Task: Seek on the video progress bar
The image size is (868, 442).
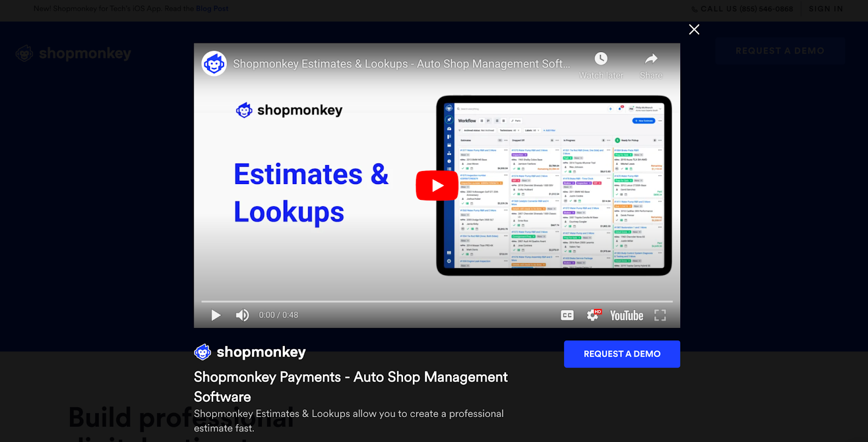Action: point(437,301)
